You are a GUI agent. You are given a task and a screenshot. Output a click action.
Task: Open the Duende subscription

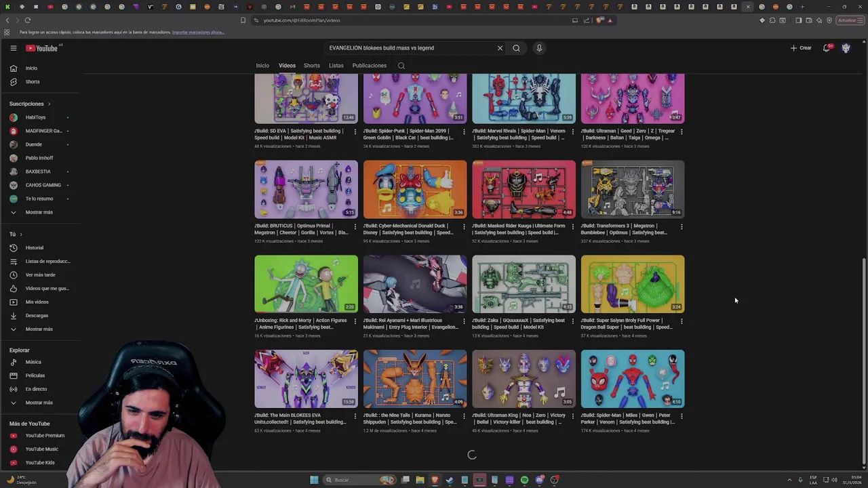(41, 144)
